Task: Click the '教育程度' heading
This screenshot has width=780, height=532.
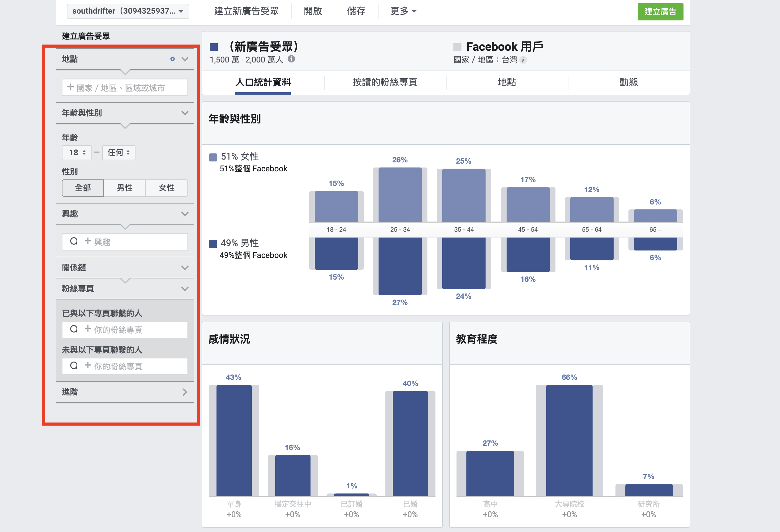Action: tap(477, 339)
